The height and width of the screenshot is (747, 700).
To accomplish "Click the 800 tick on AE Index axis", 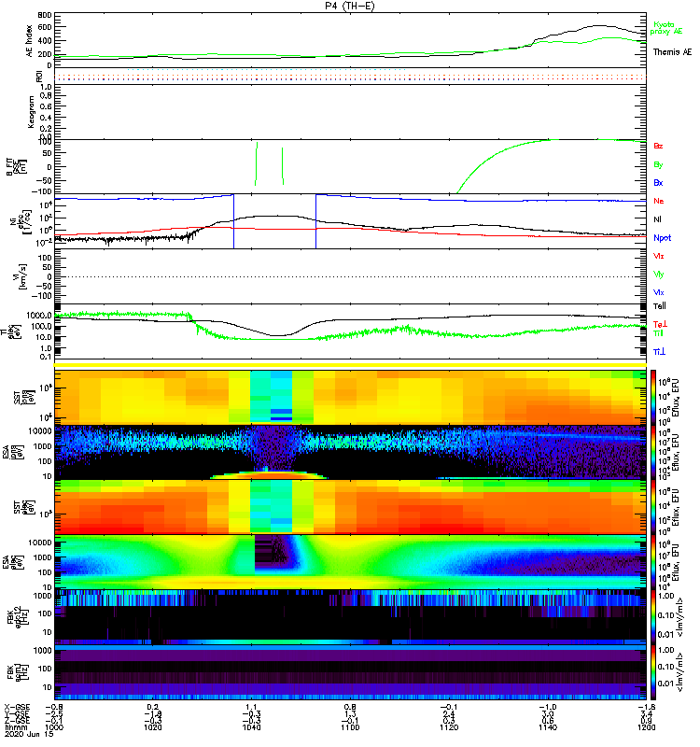I will point(45,16).
